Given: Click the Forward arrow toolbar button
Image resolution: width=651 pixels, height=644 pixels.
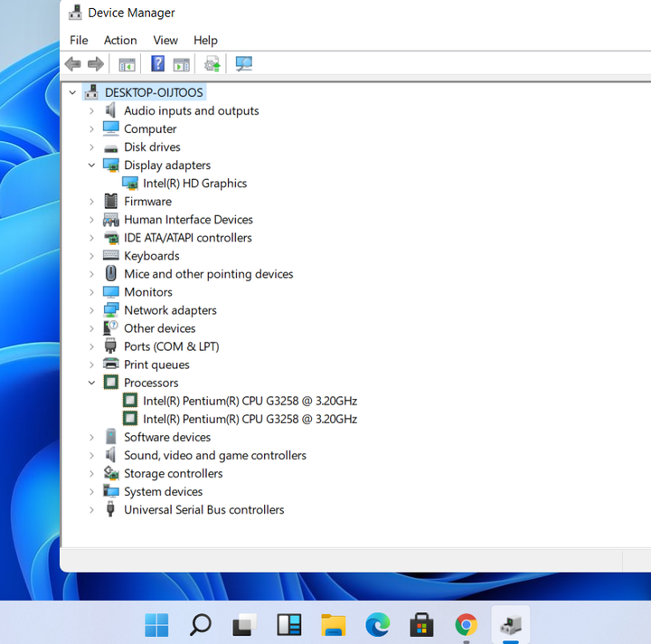Looking at the screenshot, I should [96, 64].
